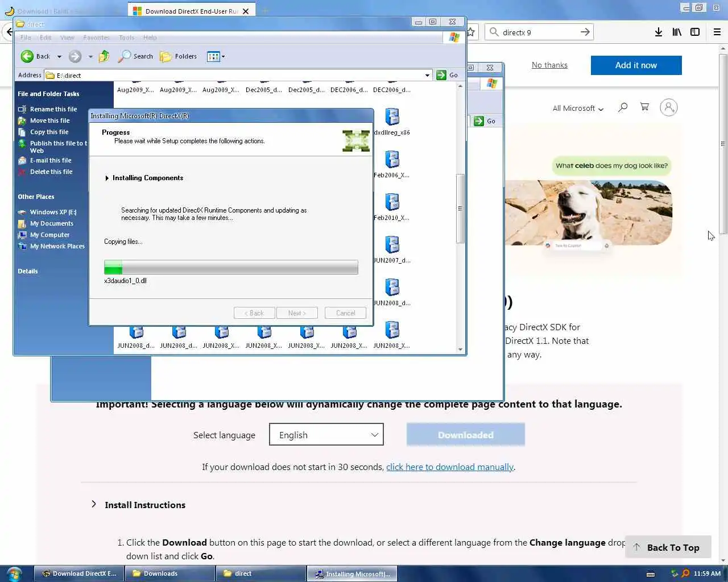
Task: Expand the Install Instructions section
Action: tap(139, 505)
